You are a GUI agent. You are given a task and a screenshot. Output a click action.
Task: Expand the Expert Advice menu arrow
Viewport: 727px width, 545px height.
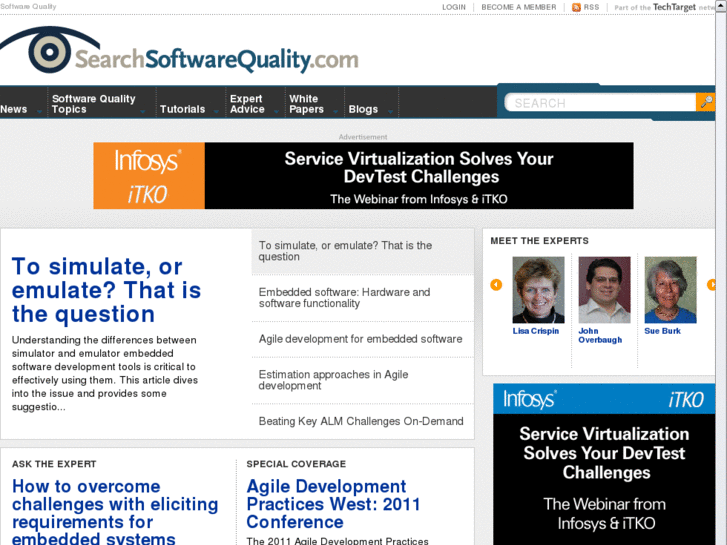[276, 112]
